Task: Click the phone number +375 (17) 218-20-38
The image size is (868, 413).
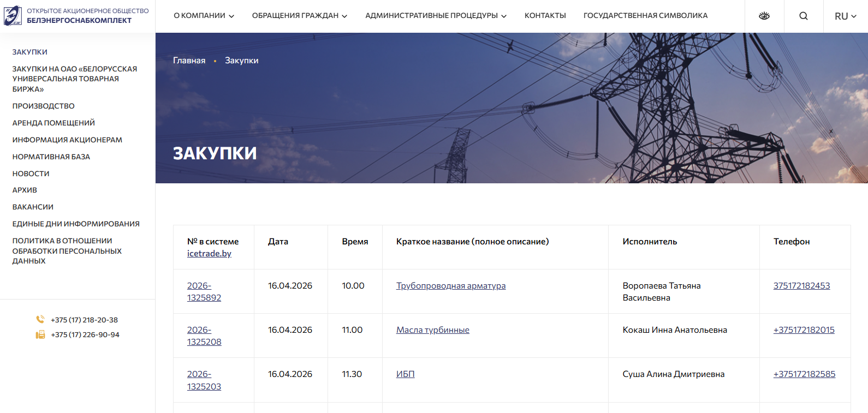Action: coord(84,320)
